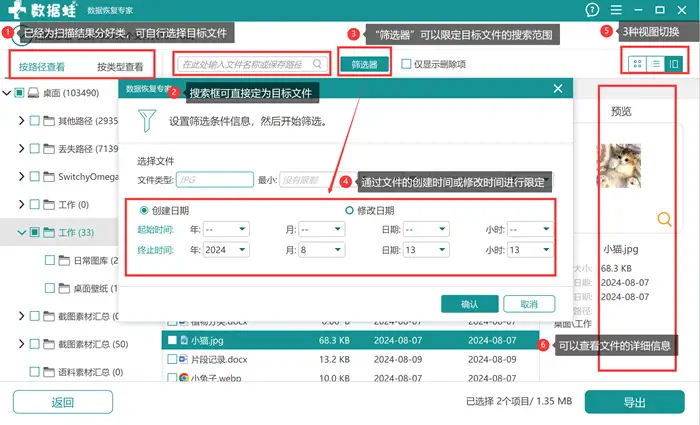700x425 pixels.
Task: Click folder icon of 桌面壁纸
Action: (64, 288)
